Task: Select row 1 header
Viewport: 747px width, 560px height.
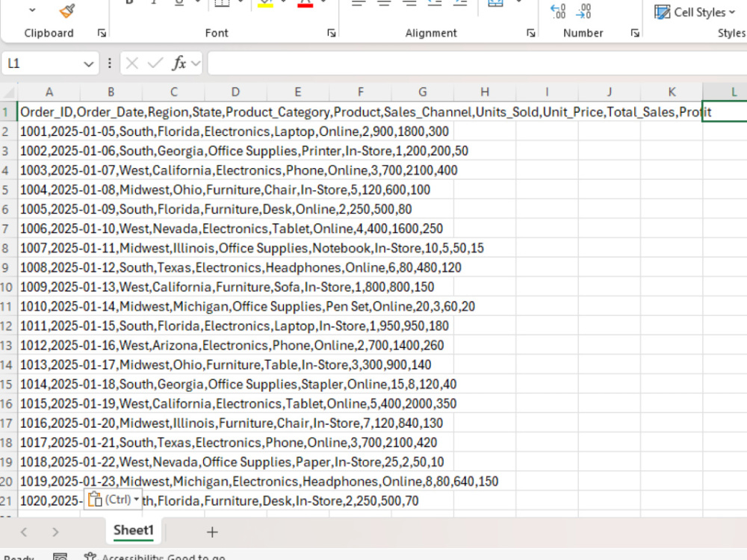Action: click(8, 112)
